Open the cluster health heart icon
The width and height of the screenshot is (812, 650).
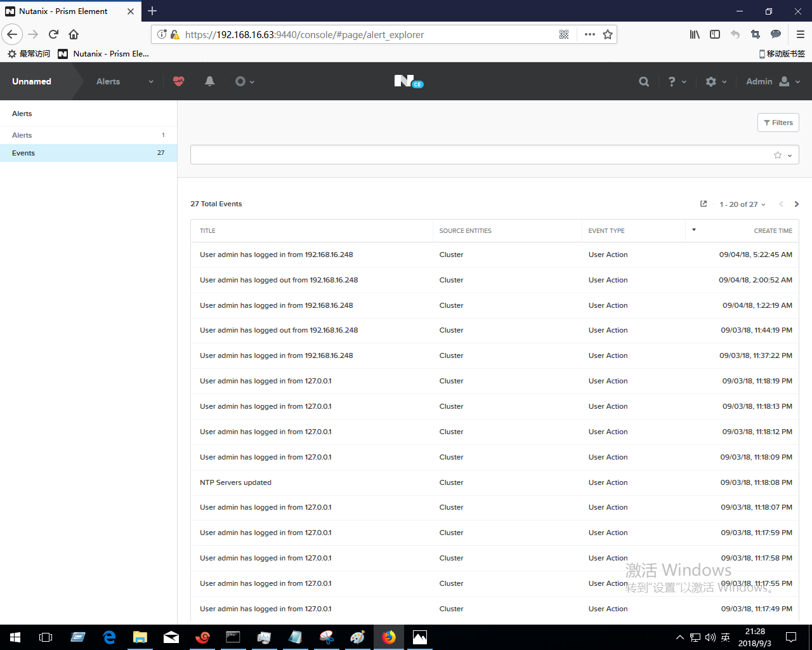[179, 81]
